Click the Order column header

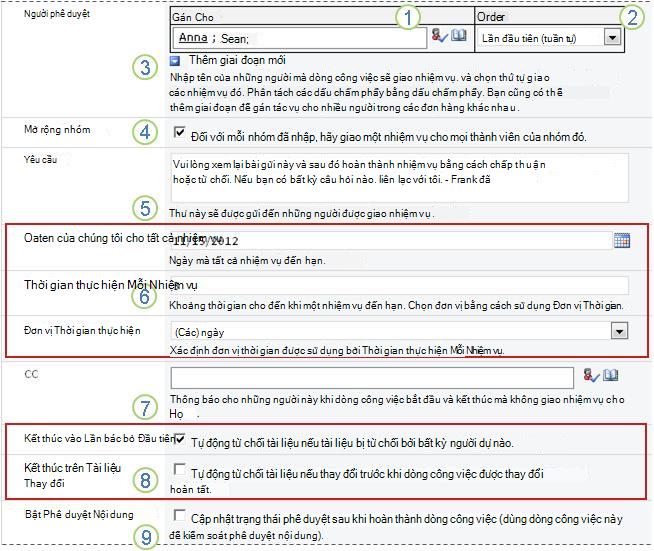(490, 17)
